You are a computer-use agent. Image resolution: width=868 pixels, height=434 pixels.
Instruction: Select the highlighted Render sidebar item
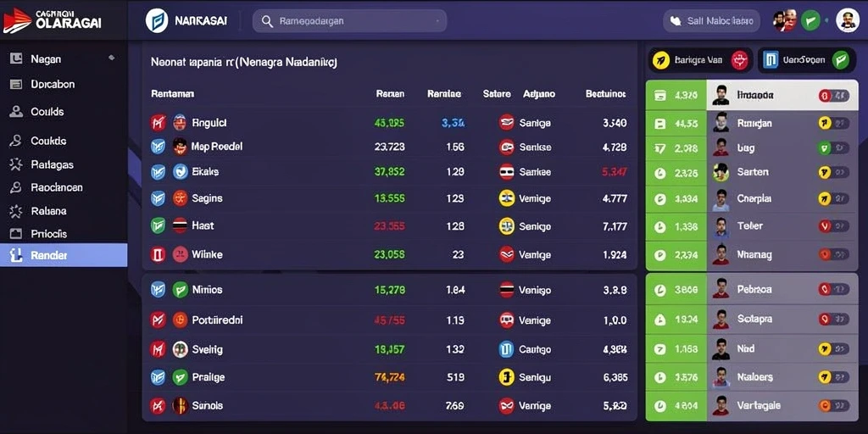click(64, 255)
